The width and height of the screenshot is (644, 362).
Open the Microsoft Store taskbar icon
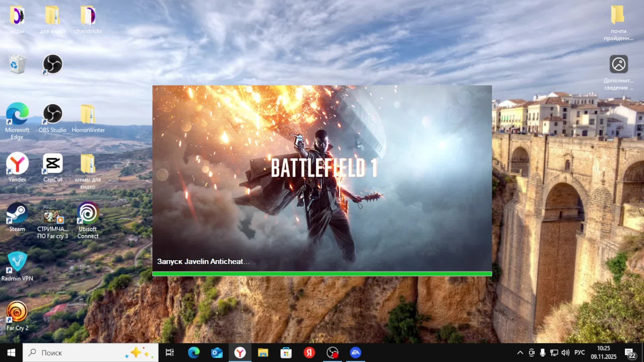pyautogui.click(x=286, y=353)
